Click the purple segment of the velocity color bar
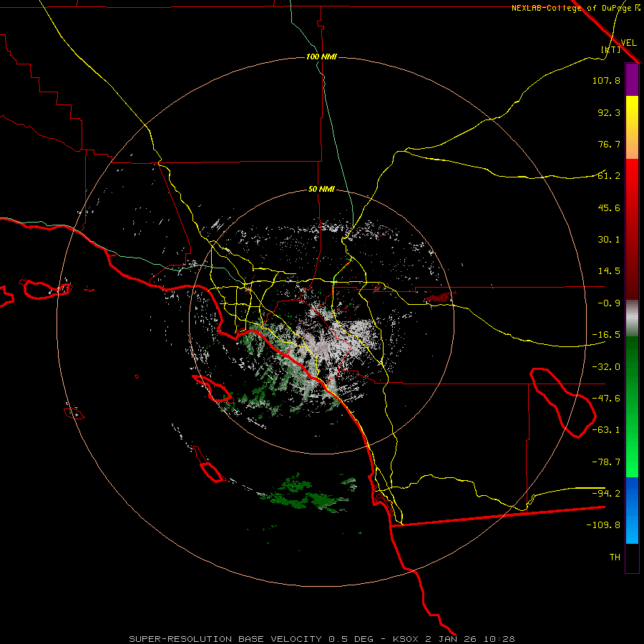The height and width of the screenshot is (644, 644). click(x=632, y=79)
